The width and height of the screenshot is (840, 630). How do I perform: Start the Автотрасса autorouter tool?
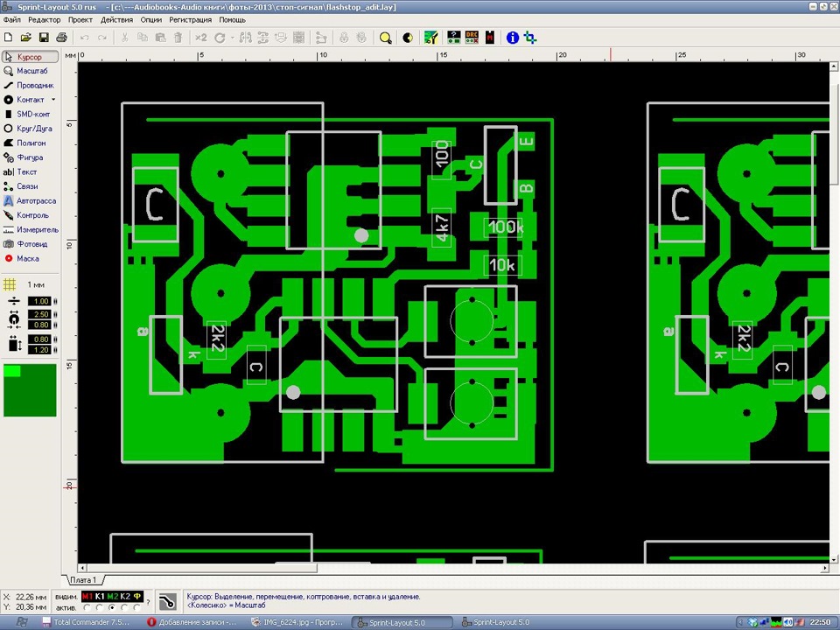coord(30,201)
